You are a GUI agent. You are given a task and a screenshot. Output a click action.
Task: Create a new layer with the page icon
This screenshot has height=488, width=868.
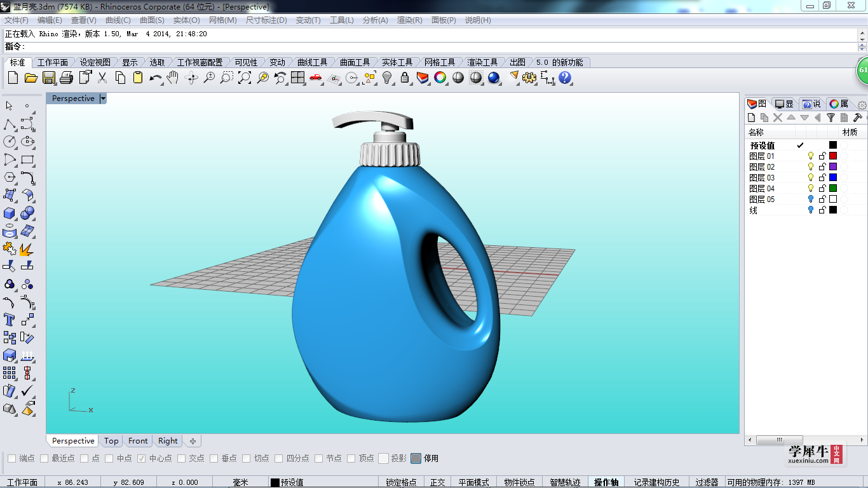click(752, 118)
